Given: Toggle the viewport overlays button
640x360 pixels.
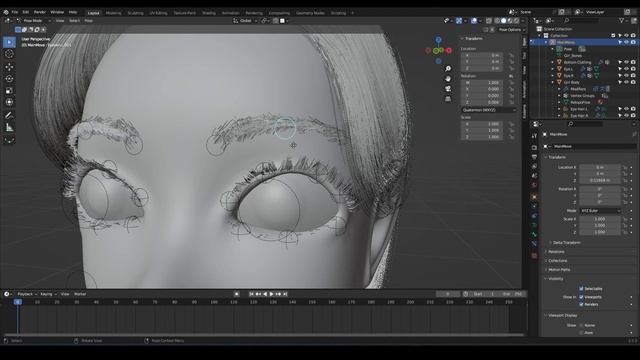Looking at the screenshot, I should [474, 20].
